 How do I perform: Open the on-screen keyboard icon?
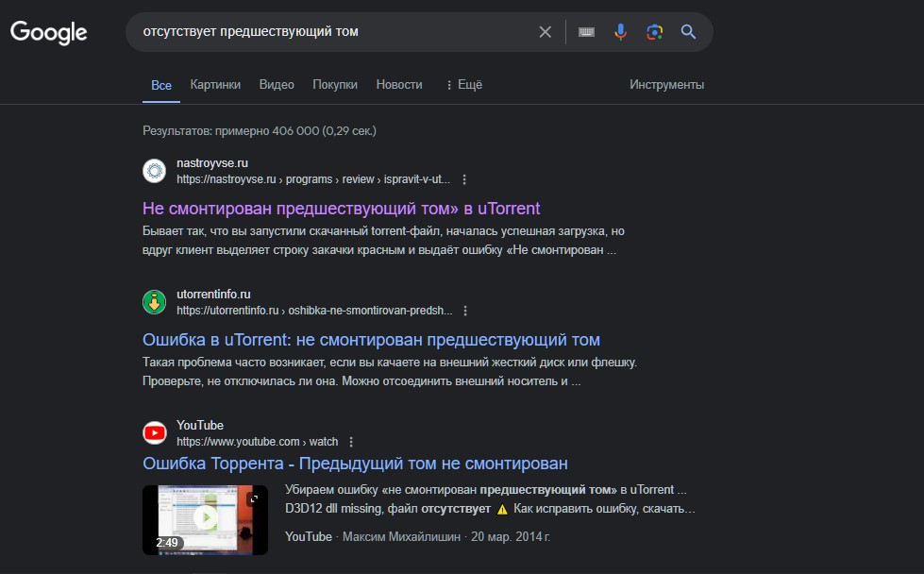click(x=587, y=32)
